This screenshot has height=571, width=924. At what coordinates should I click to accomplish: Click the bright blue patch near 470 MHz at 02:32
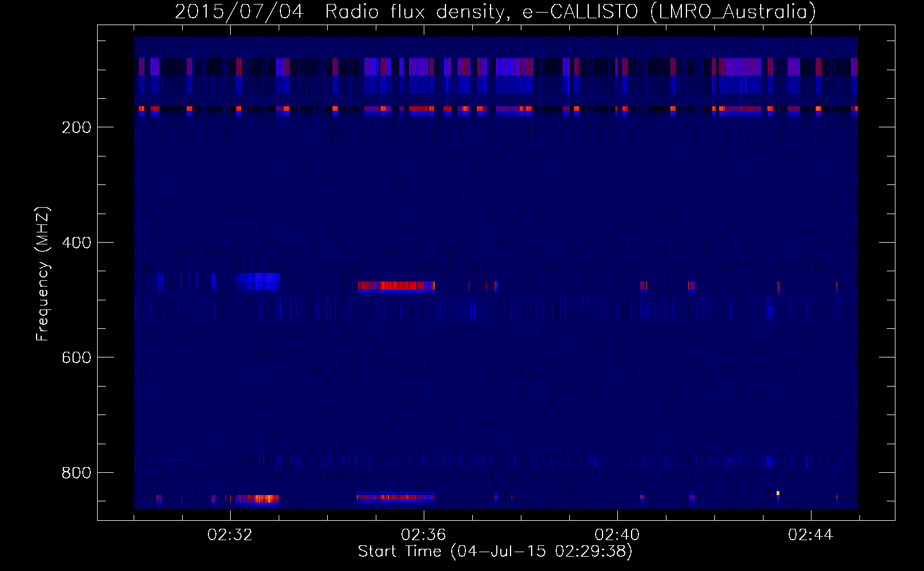coord(258,282)
